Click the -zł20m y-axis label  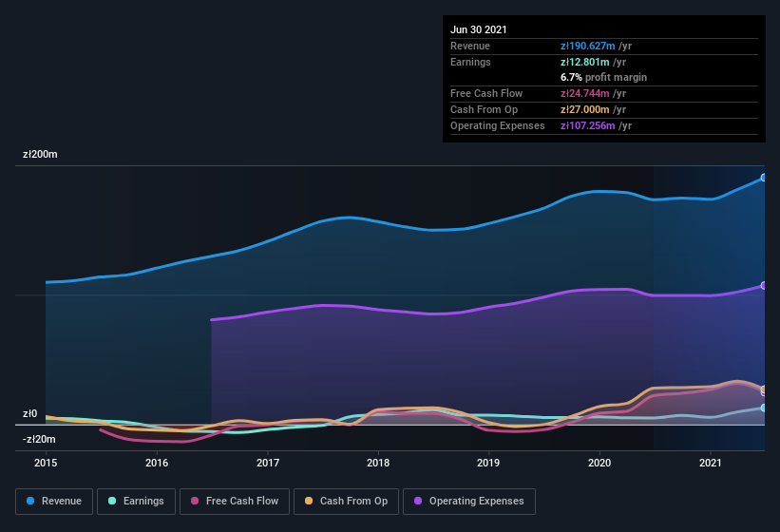click(39, 439)
